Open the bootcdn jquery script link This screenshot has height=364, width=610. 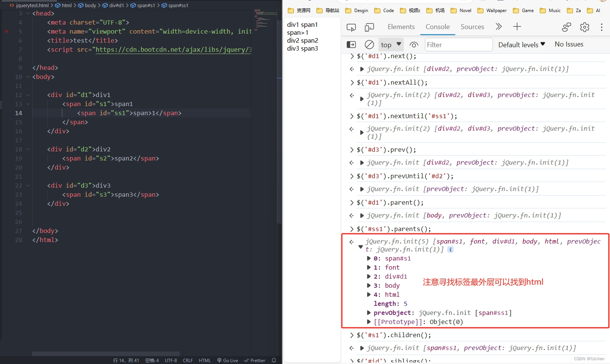pos(173,49)
